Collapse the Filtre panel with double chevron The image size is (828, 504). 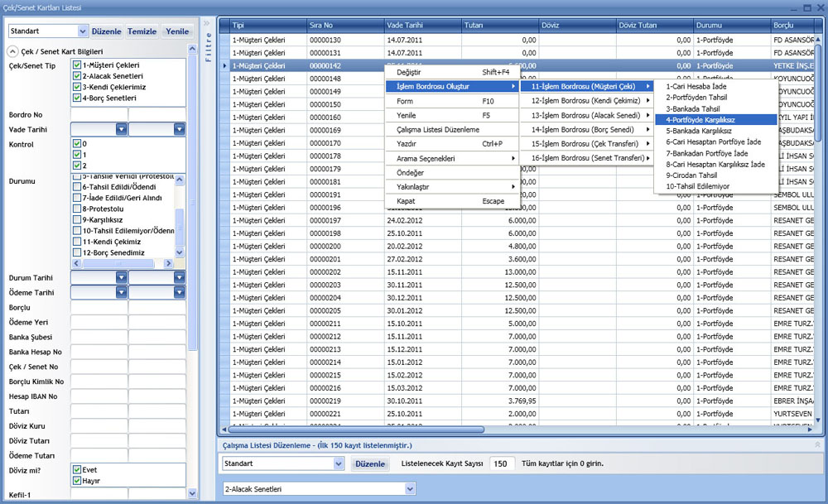pos(207,23)
